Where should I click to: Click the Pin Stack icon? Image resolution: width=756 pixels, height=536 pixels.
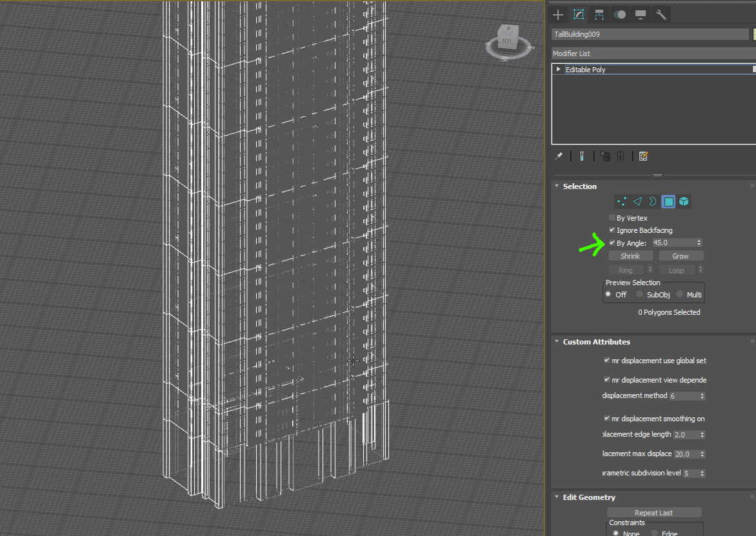coord(559,156)
